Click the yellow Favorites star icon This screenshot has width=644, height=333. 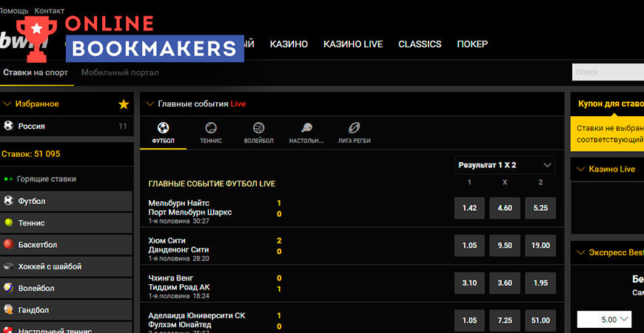coord(124,104)
